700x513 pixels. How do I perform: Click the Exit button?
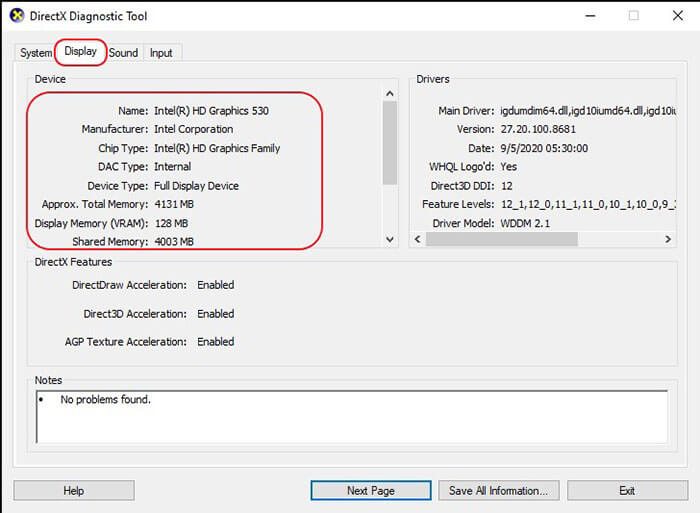(x=627, y=491)
